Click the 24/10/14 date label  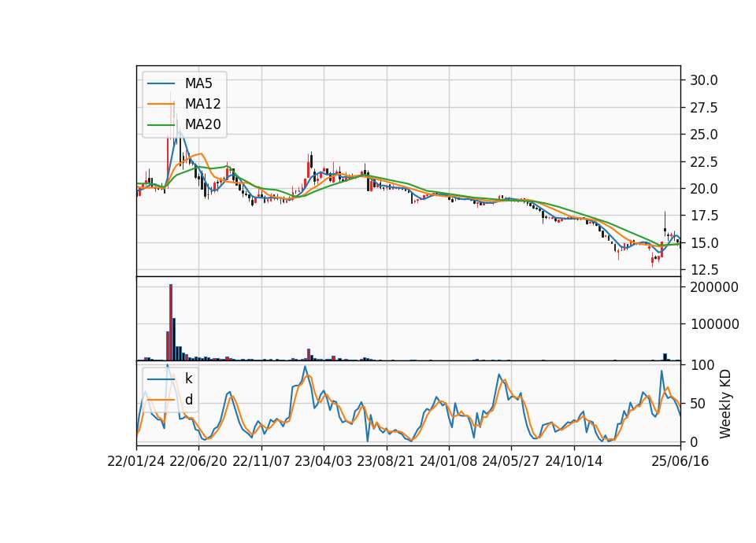pyautogui.click(x=574, y=461)
